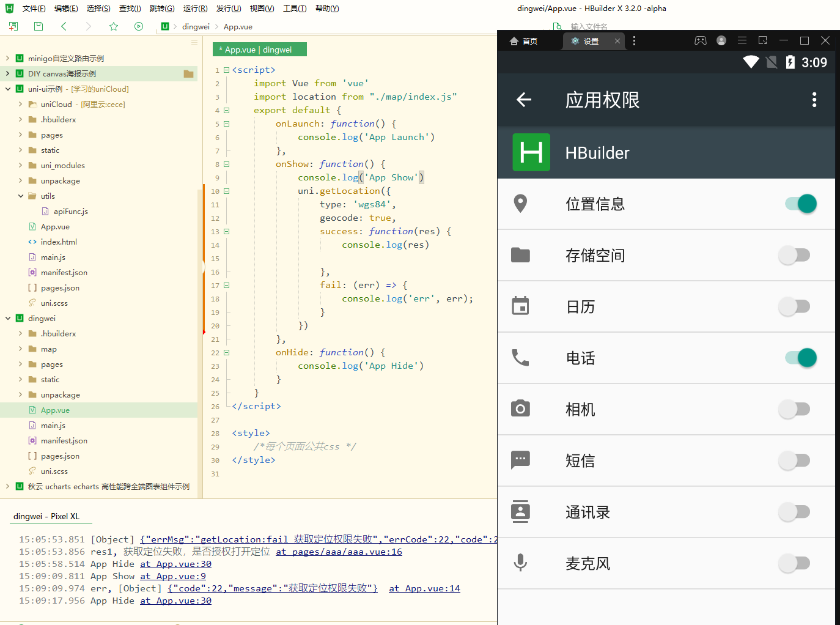Open the three-dot overflow menu in 应用权限
Image resolution: width=840 pixels, height=625 pixels.
click(x=814, y=100)
